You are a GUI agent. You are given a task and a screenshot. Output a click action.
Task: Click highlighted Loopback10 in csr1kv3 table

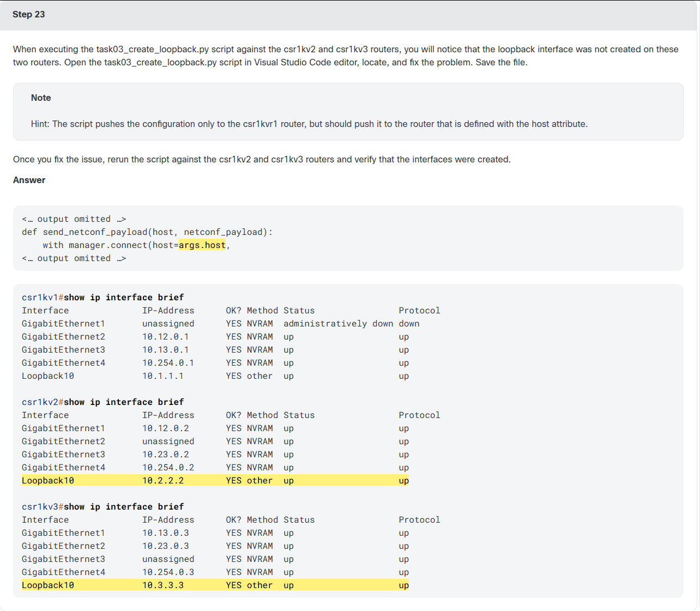point(48,585)
